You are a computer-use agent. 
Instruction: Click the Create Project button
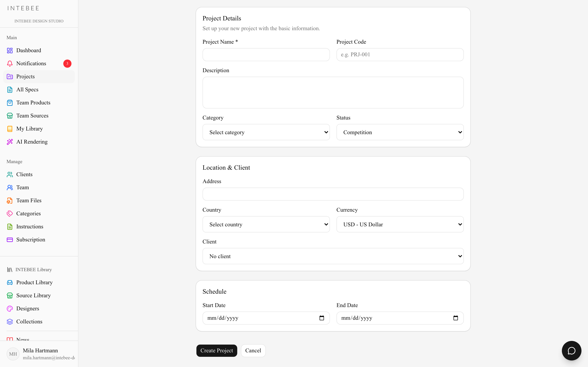(x=217, y=350)
